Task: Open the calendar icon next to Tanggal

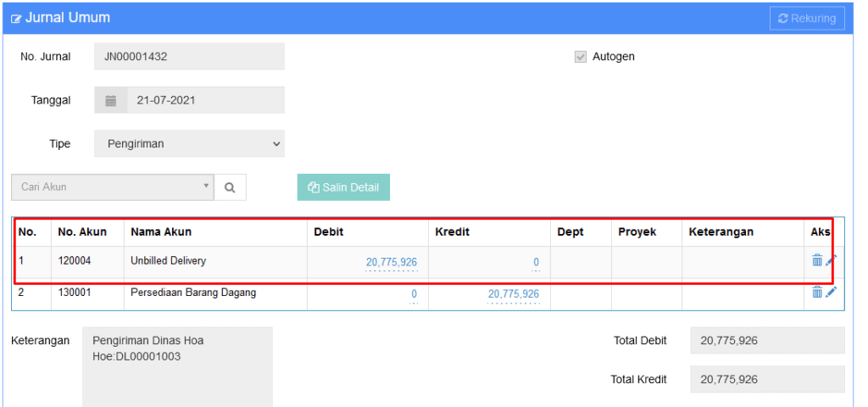Action: click(x=111, y=101)
